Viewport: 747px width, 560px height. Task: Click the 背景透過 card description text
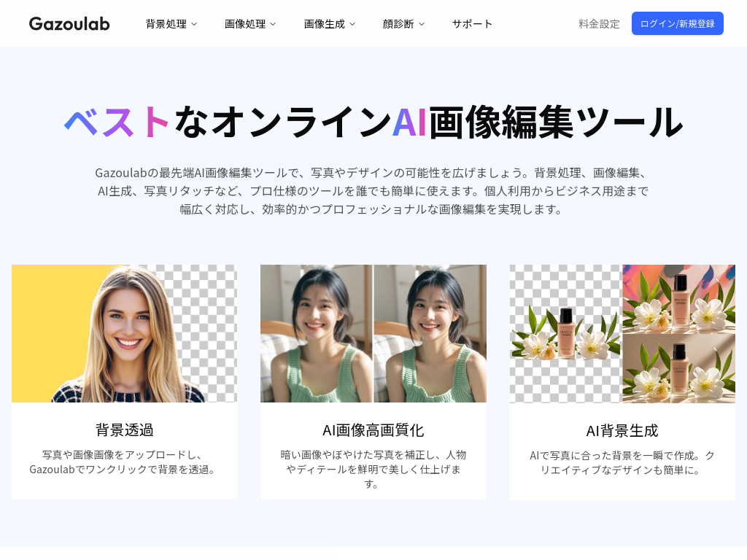click(x=124, y=462)
